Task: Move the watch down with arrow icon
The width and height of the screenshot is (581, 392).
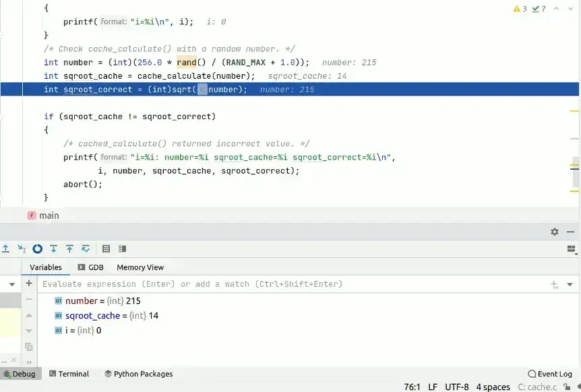Action: tap(29, 331)
